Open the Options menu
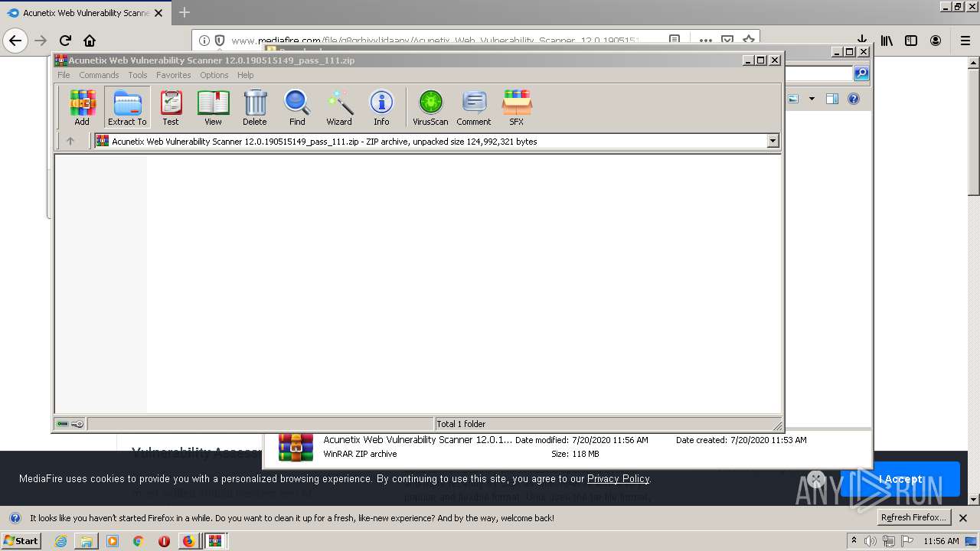Image resolution: width=980 pixels, height=551 pixels. [x=214, y=75]
